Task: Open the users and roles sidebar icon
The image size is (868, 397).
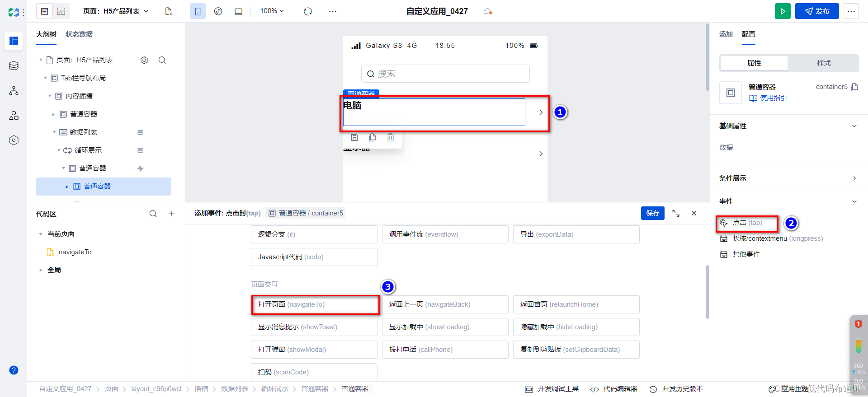Action: [14, 116]
